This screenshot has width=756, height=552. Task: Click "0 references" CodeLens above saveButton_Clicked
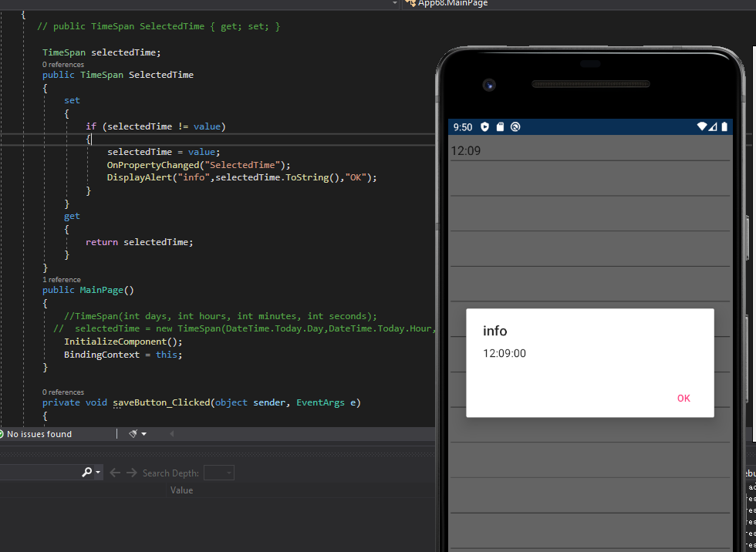click(62, 392)
